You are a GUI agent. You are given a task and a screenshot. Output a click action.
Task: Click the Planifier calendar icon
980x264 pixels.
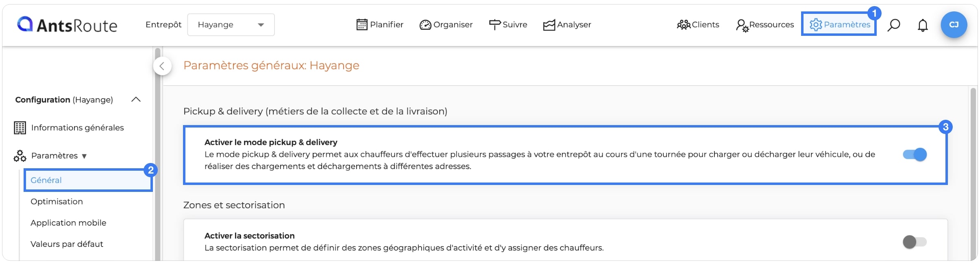(362, 25)
